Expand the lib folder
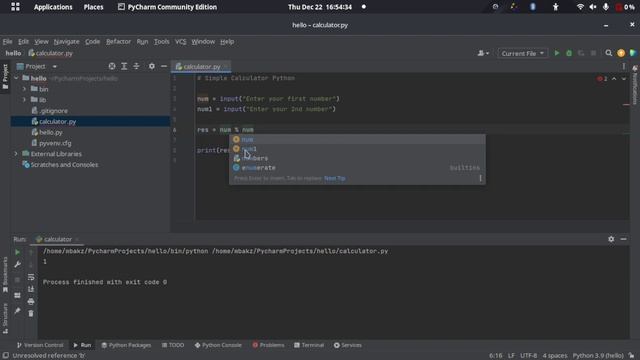Viewport: 640px width, 360px height. tap(24, 100)
